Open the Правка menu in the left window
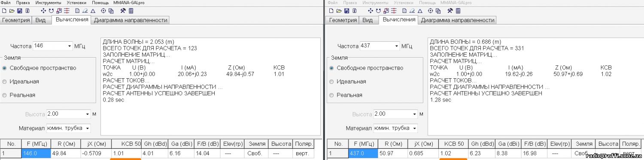Viewport: 644px width, 160px height. [x=23, y=3]
